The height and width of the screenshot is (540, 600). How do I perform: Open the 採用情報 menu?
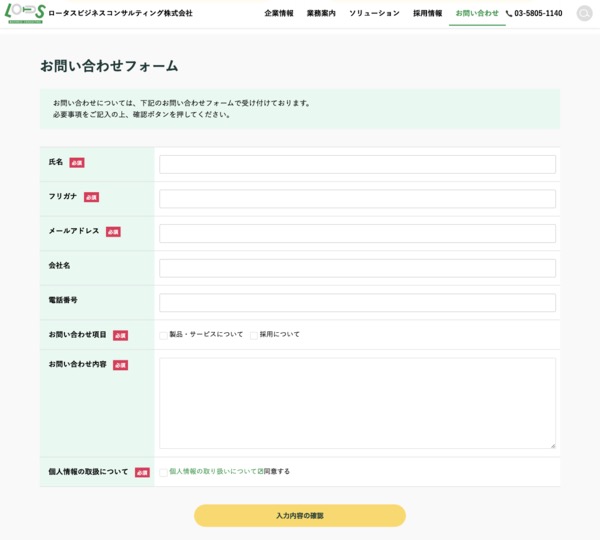click(x=427, y=13)
